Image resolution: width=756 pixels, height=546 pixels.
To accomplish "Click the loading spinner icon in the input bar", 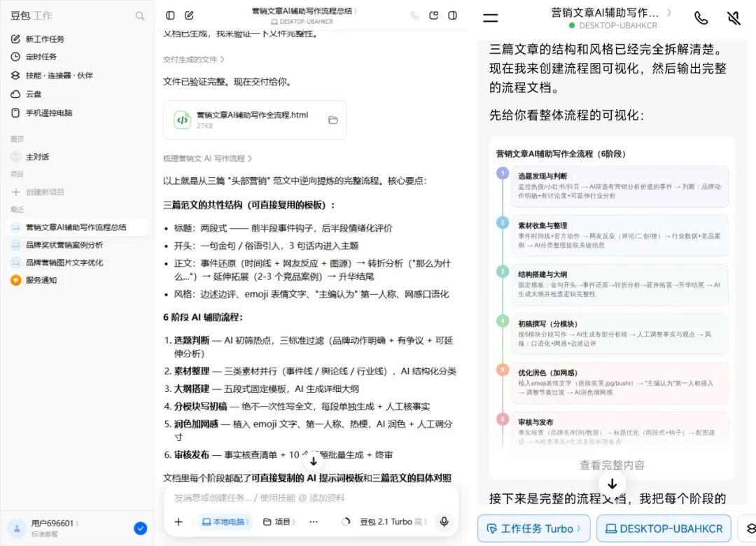I will pos(346,521).
